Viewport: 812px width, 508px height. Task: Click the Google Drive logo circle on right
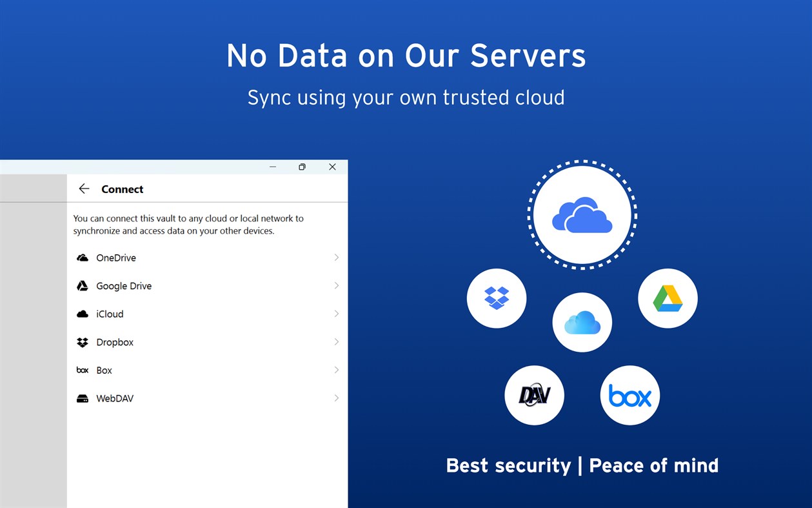[x=668, y=298]
